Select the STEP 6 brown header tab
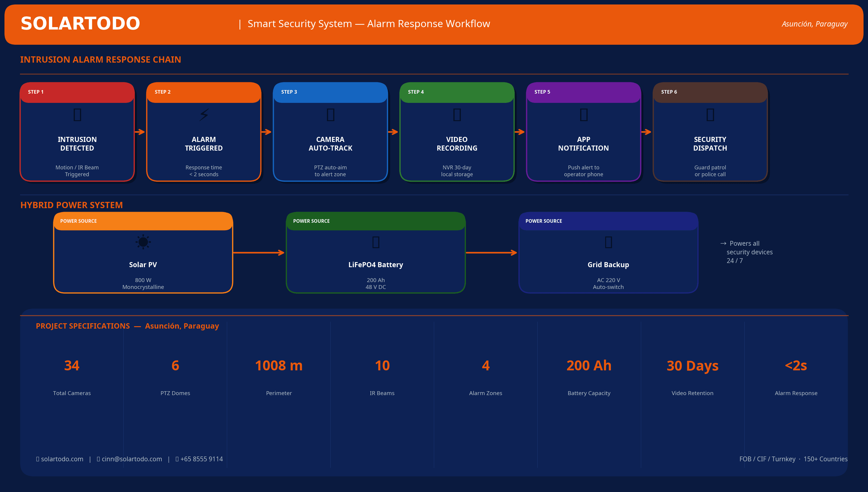This screenshot has height=492, width=868. [x=710, y=92]
